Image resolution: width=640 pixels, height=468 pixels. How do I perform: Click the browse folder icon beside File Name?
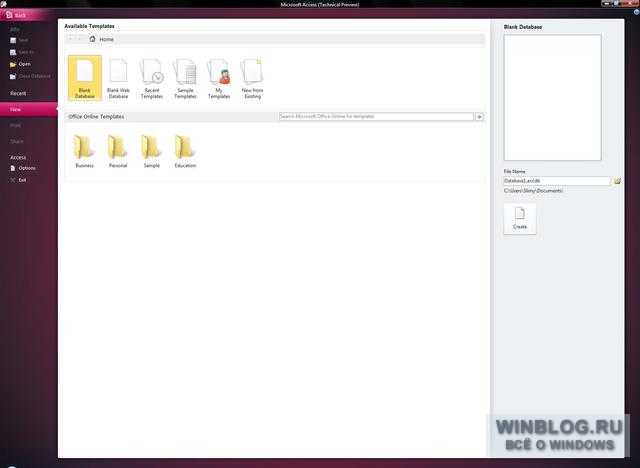(617, 180)
